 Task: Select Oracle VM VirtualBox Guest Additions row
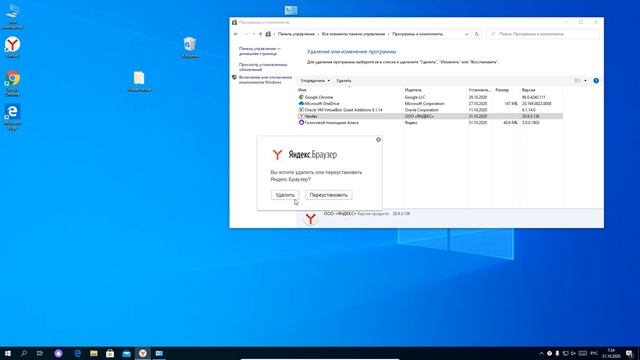(430, 110)
